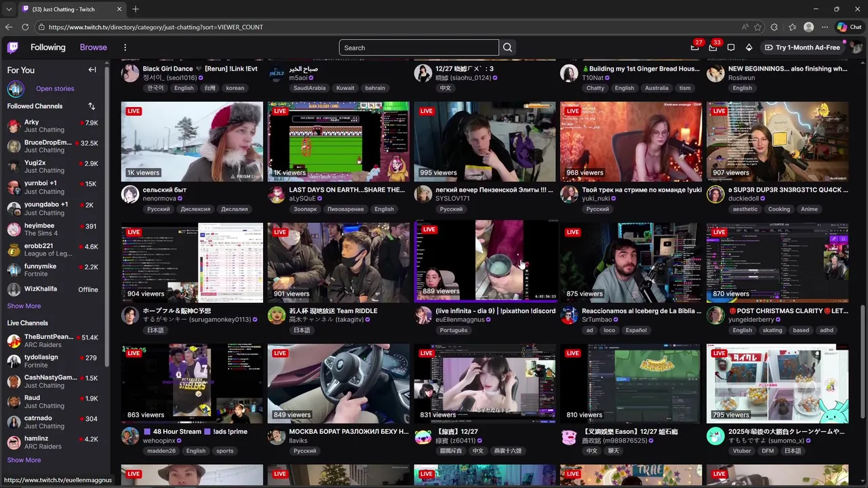Open the notifications inbox with 33 badge
The image size is (868, 488).
coord(713,47)
